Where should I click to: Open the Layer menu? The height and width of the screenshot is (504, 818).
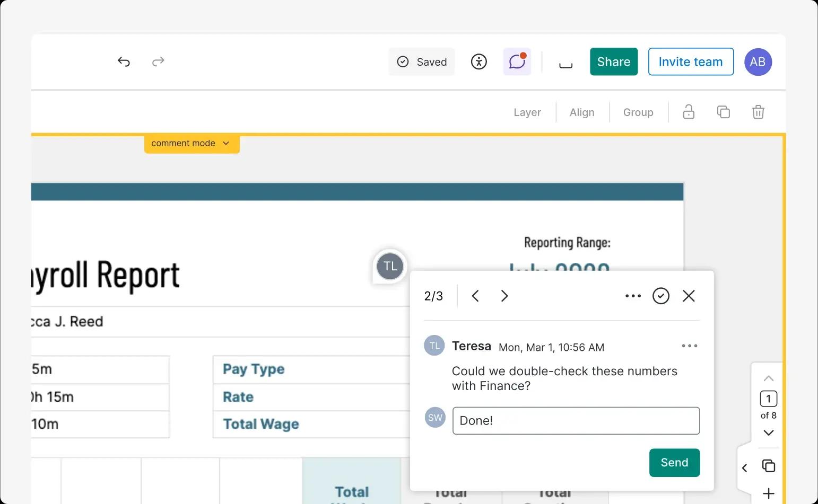[527, 112]
